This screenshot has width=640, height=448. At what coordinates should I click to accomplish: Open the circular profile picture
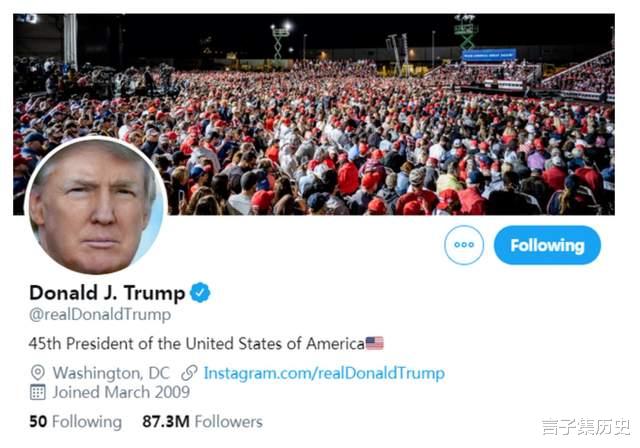pyautogui.click(x=96, y=206)
